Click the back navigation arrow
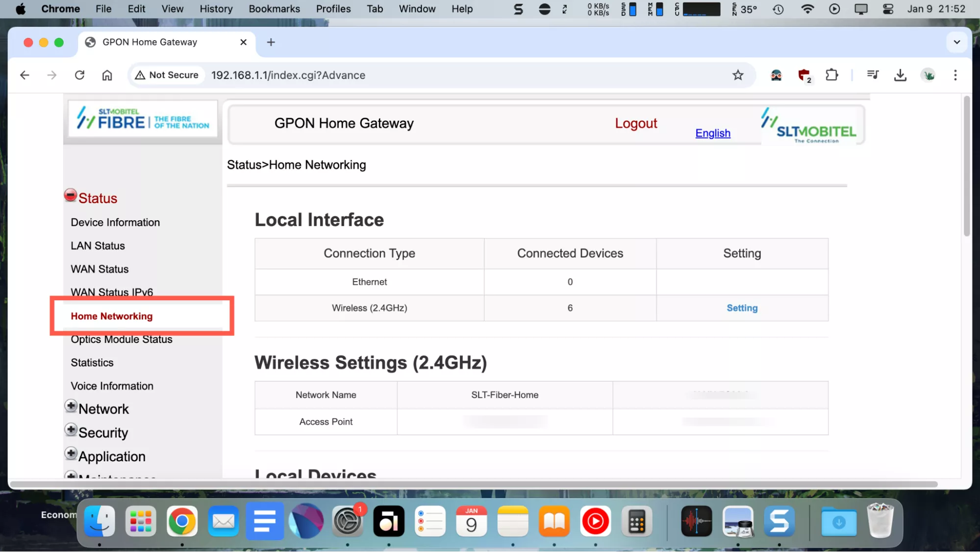This screenshot has width=980, height=552. tap(25, 75)
